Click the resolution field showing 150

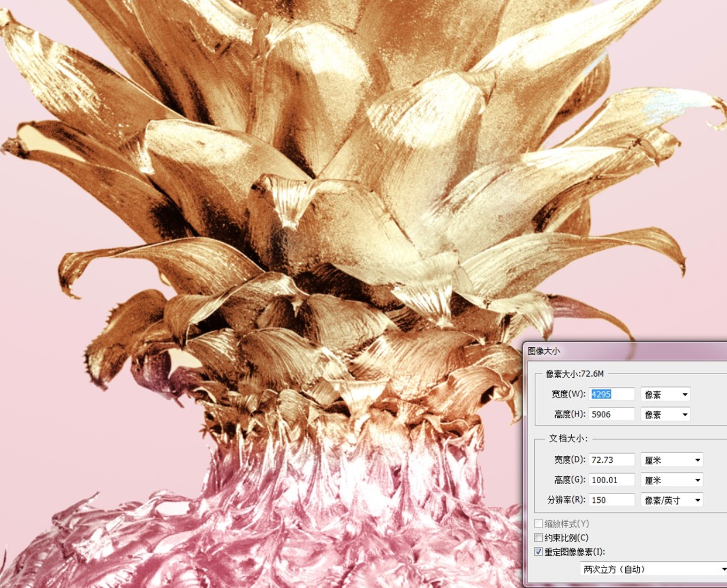pos(612,500)
